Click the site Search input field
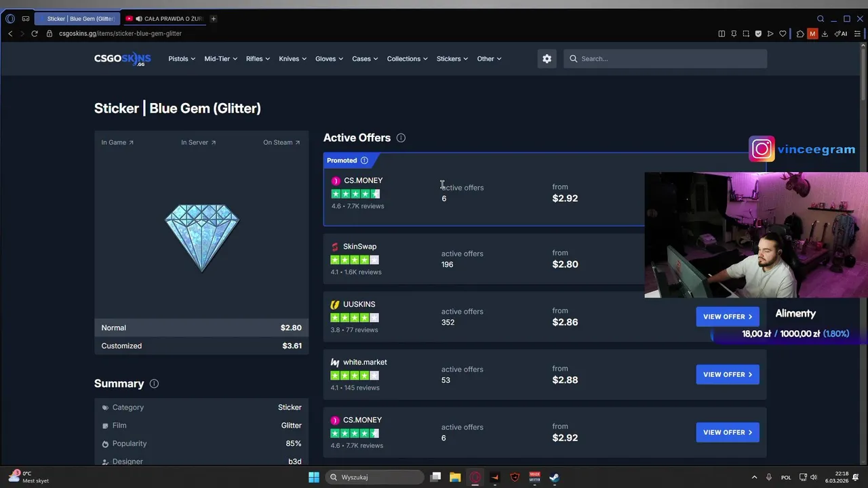 [665, 59]
